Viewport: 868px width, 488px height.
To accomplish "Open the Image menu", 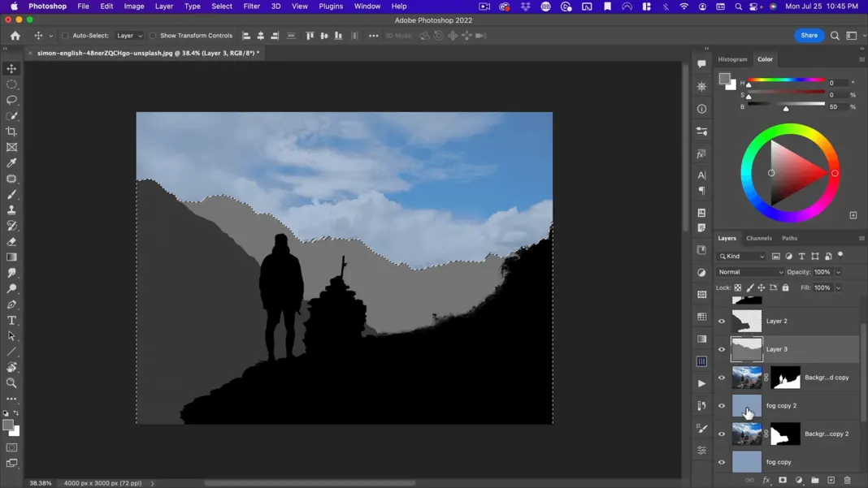I will point(133,6).
